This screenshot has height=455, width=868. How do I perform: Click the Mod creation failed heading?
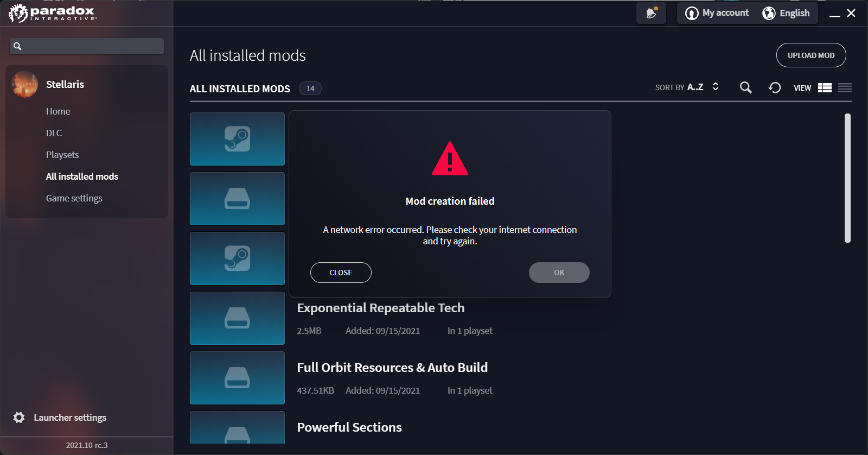[450, 201]
